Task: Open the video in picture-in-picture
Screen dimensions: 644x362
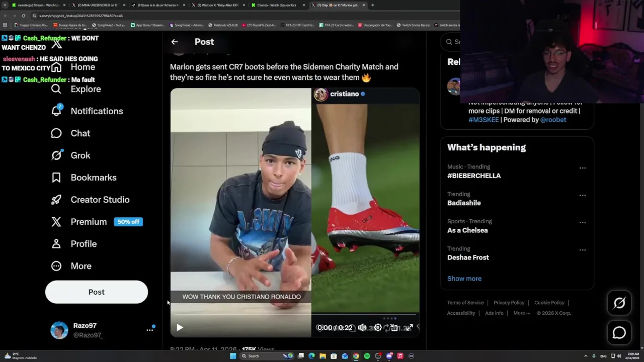Action: 394,327
